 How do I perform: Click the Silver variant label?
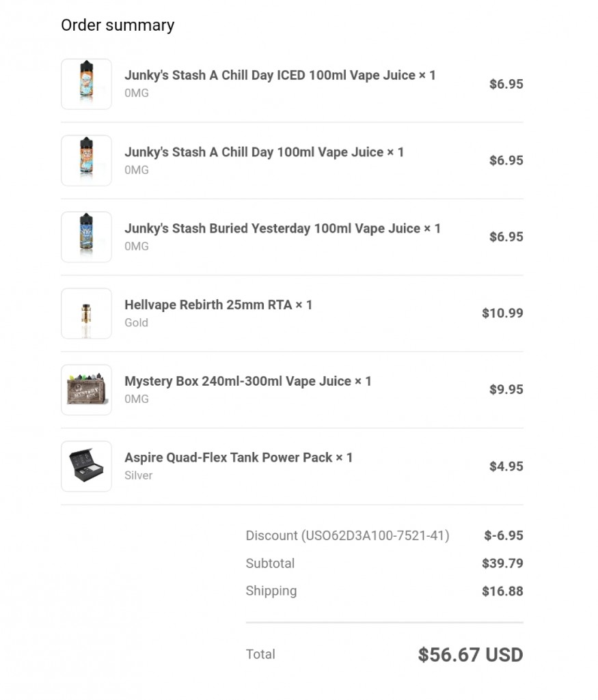[139, 475]
